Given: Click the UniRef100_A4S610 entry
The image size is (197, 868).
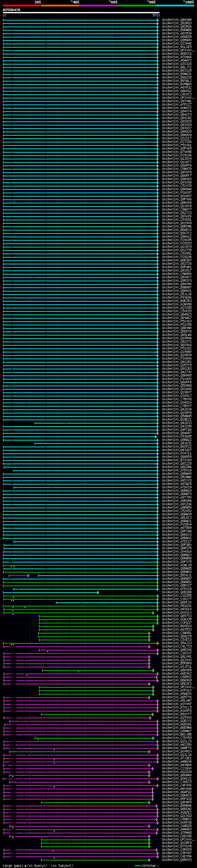Looking at the screenshot, I should [177, 609].
